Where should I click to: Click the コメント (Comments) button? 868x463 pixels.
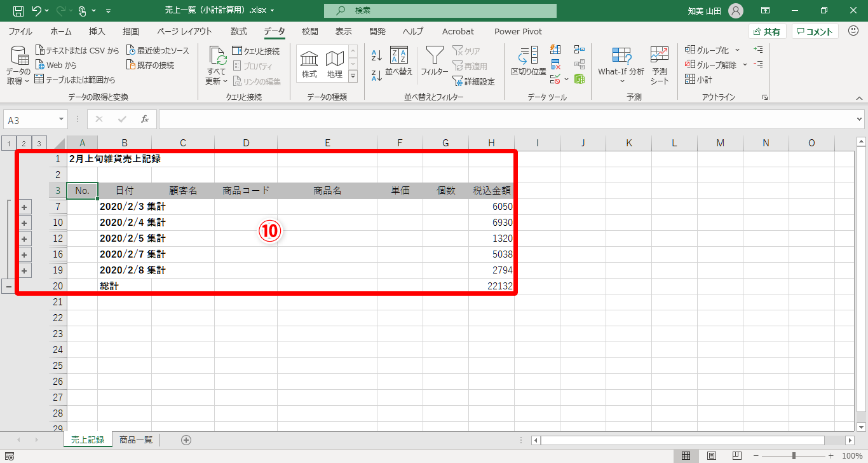coord(815,32)
